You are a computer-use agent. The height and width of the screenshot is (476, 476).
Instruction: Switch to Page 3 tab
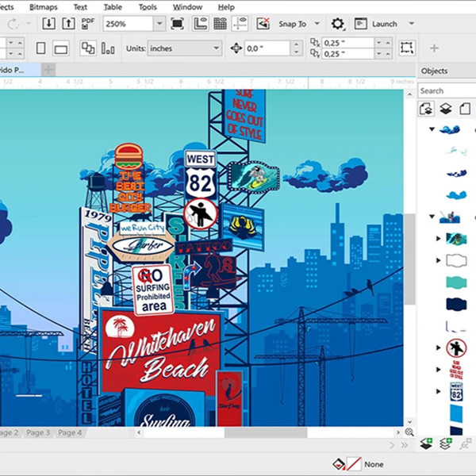(38, 432)
